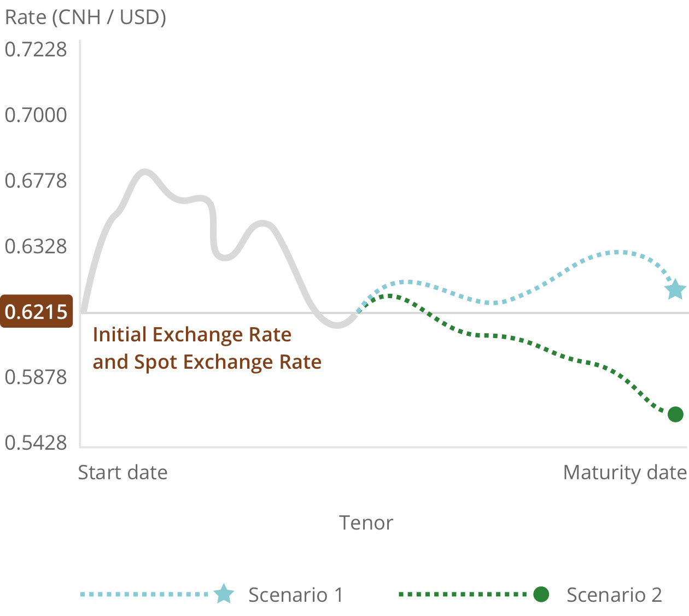Click the Scenario 1 legend star icon
Screen dimensions: 689x616
click(224, 594)
